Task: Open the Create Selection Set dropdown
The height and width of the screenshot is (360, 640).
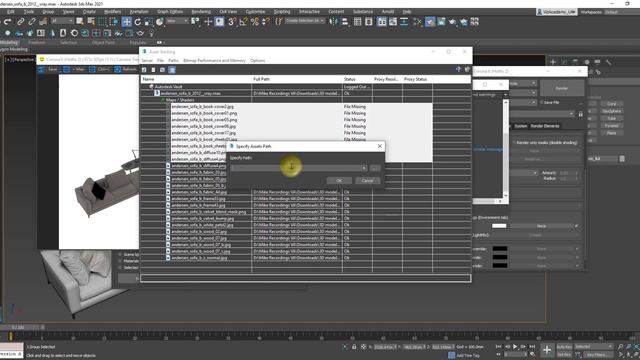Action: 305,20
